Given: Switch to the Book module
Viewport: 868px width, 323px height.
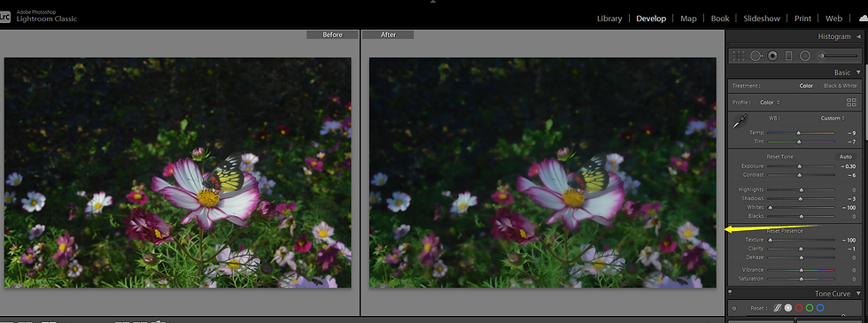Looking at the screenshot, I should pyautogui.click(x=719, y=19).
